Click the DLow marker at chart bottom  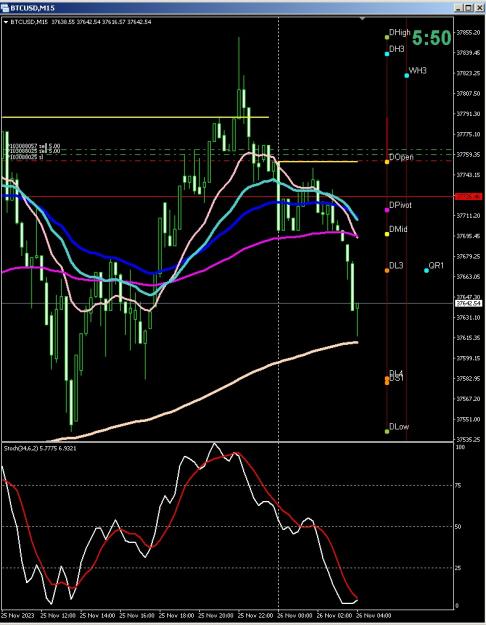click(x=387, y=431)
